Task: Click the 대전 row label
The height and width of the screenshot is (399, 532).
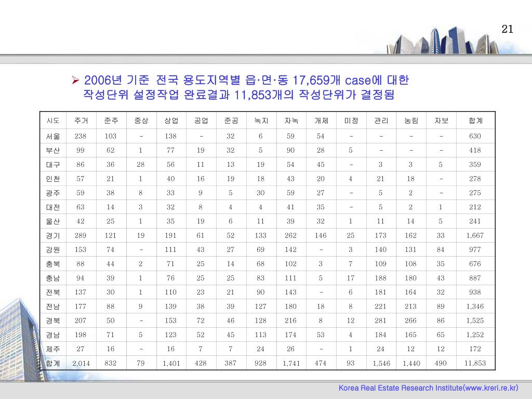Action: pyautogui.click(x=53, y=207)
